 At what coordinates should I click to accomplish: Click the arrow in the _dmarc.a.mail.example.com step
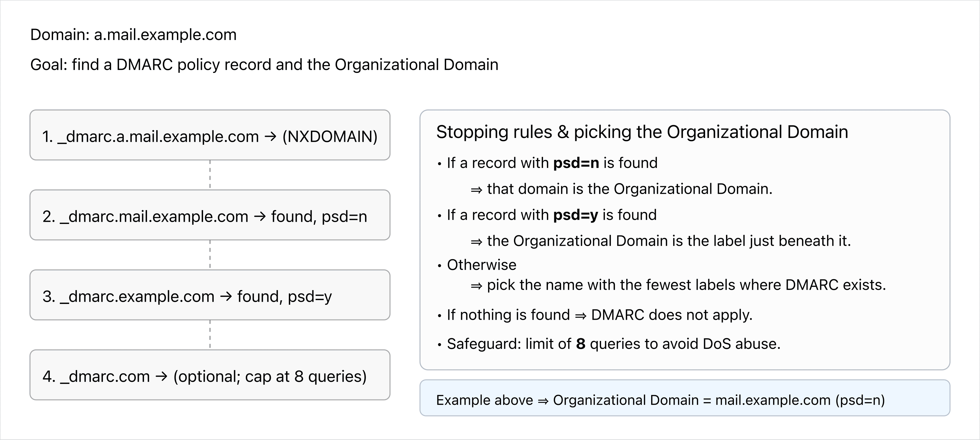(x=270, y=137)
